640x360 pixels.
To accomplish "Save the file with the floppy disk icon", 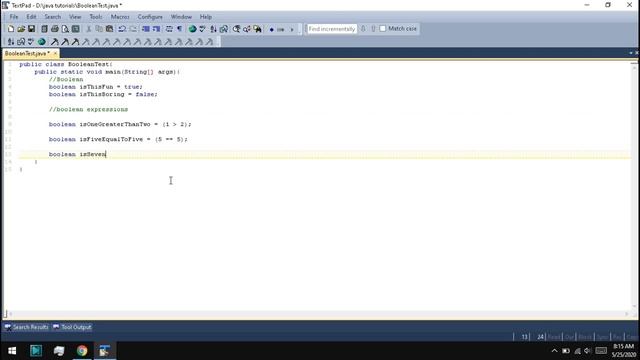I will point(31,29).
